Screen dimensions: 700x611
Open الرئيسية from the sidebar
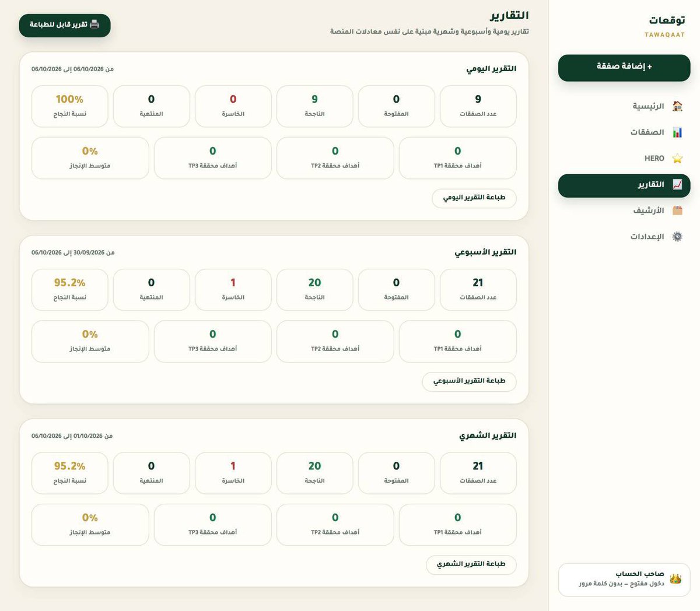pyautogui.click(x=624, y=106)
